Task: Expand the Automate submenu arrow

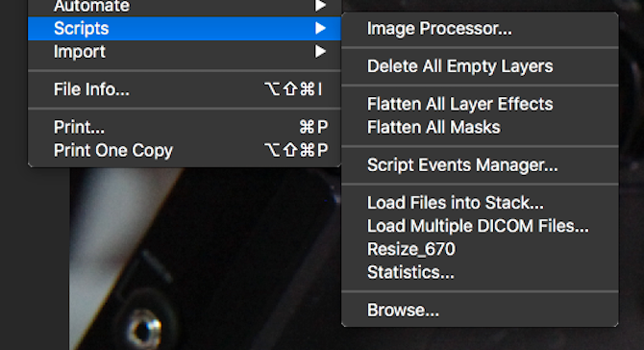Action: 320,6
